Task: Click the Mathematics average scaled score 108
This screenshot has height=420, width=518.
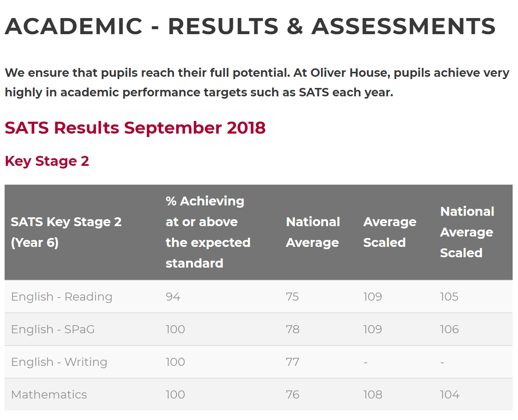Action: [373, 395]
